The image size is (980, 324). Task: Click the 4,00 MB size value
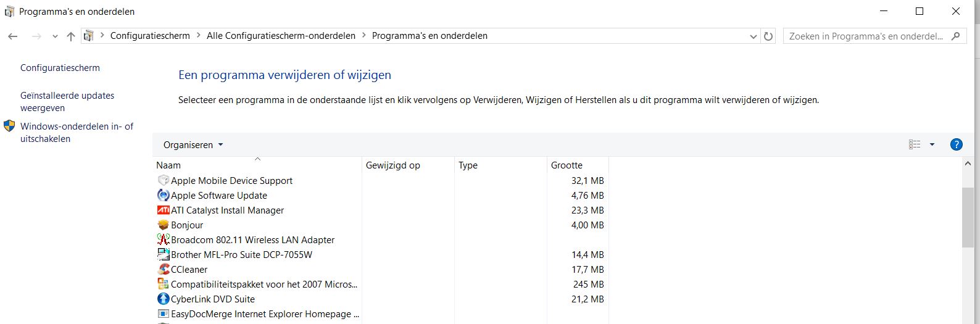588,225
